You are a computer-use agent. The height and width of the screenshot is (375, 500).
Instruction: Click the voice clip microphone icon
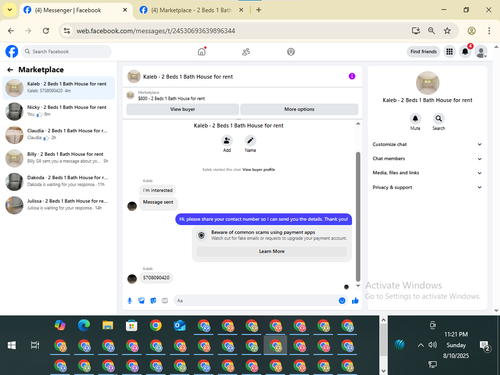point(130,301)
